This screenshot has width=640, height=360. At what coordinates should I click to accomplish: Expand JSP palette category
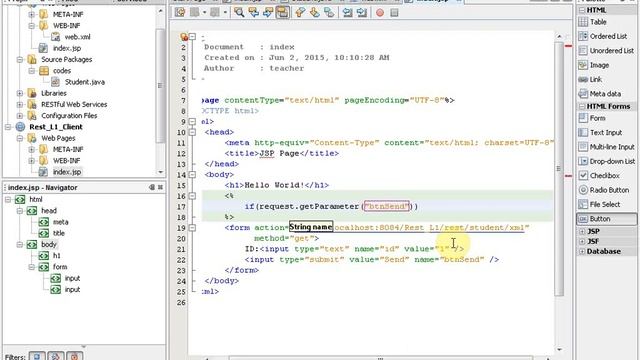pos(582,231)
